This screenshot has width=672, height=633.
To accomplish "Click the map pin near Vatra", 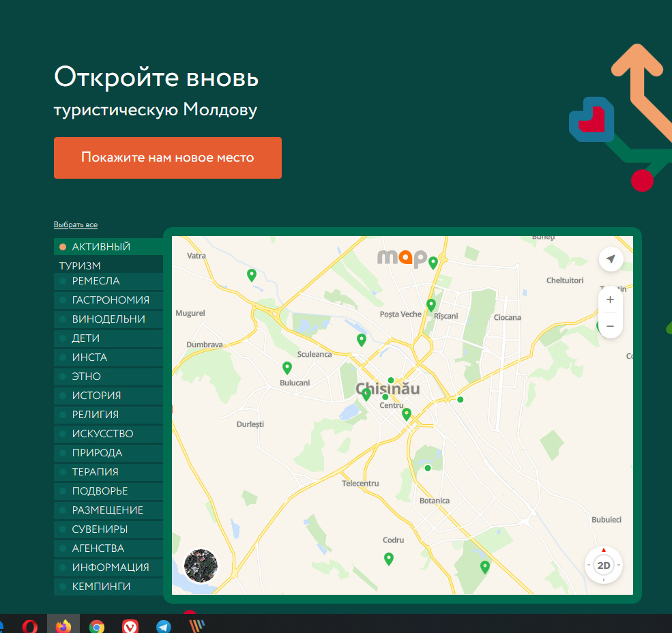I will pos(252,275).
